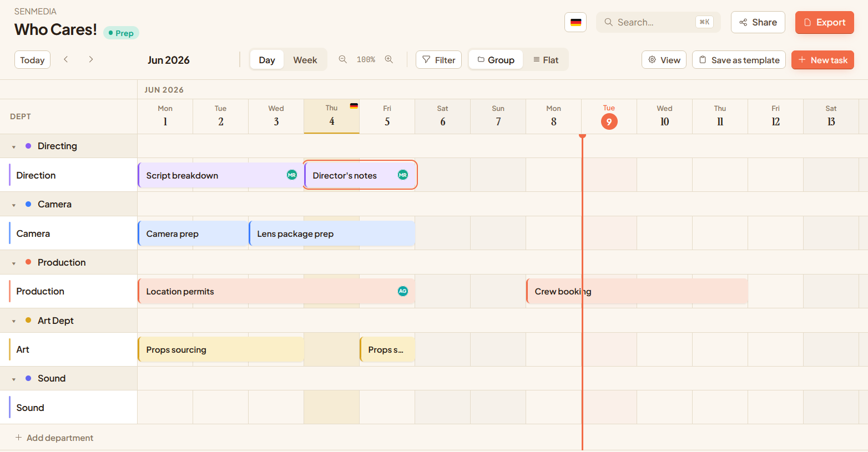
Task: Click the zoom in magnifier icon
Action: coord(389,59)
